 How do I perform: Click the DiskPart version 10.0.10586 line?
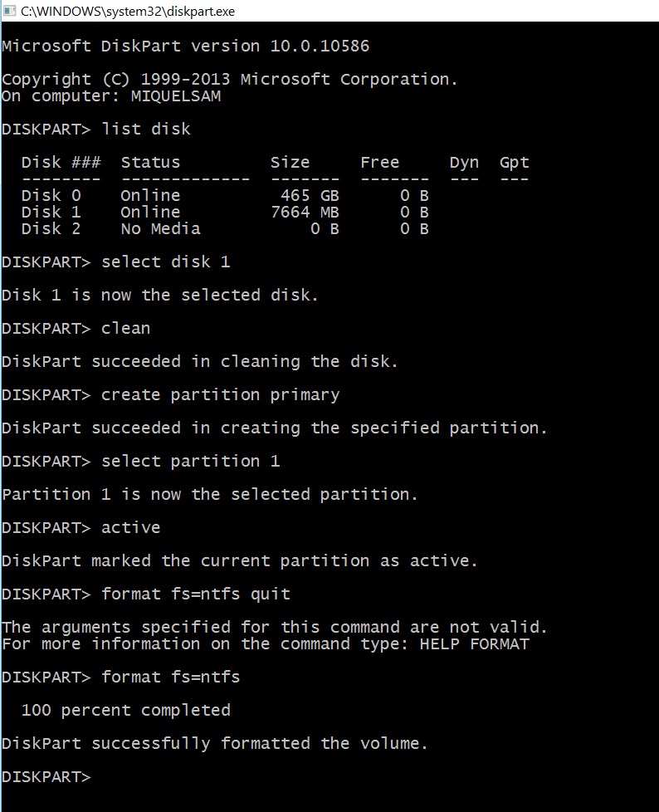(x=185, y=46)
